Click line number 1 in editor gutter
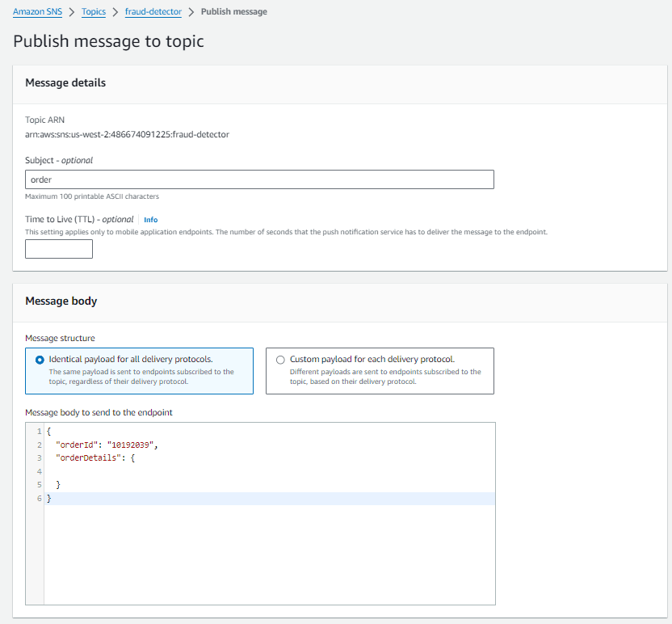Screen dimensions: 672x624 (x=39, y=432)
